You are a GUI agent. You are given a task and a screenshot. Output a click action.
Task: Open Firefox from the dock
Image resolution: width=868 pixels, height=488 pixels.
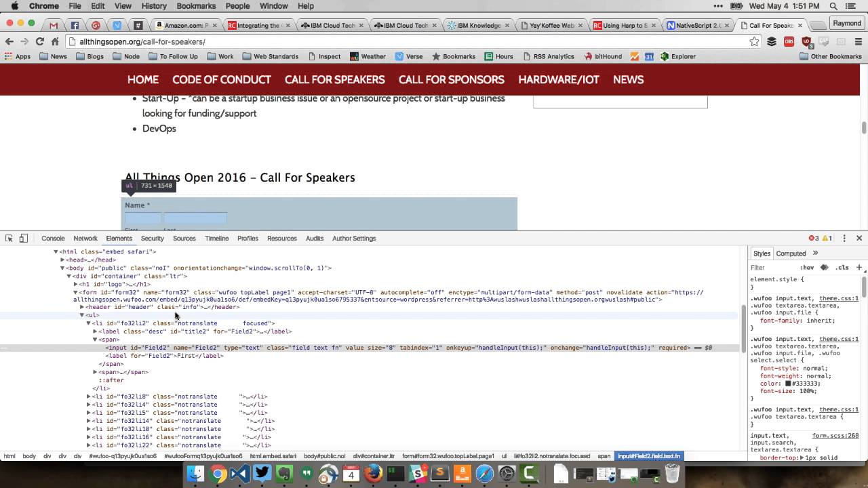[x=373, y=474]
